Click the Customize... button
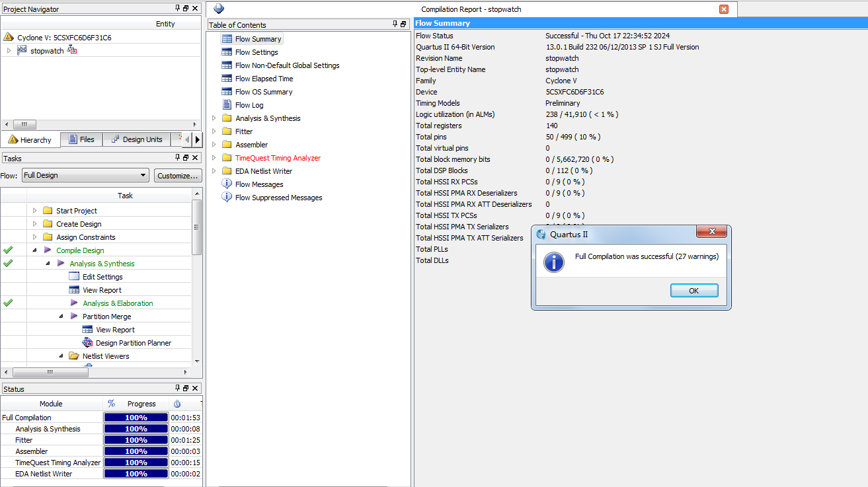This screenshot has height=487, width=868. [x=178, y=175]
